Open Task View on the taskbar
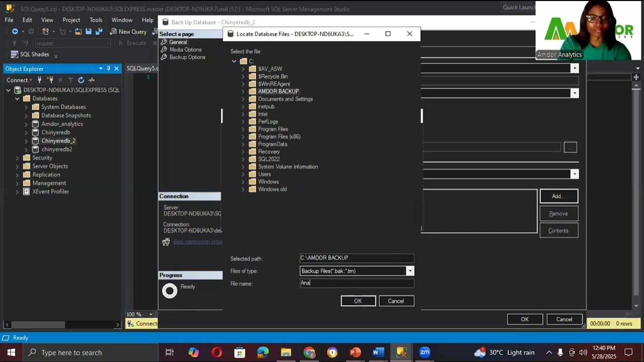 (170, 352)
